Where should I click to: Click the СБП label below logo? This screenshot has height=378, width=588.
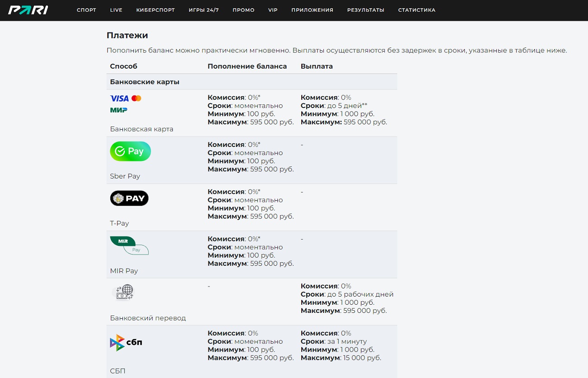pos(118,371)
